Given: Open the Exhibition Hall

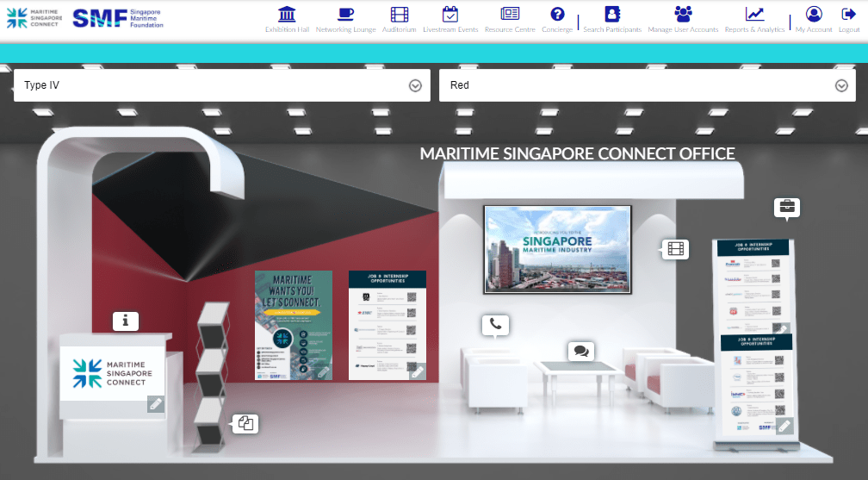Looking at the screenshot, I should (x=287, y=20).
